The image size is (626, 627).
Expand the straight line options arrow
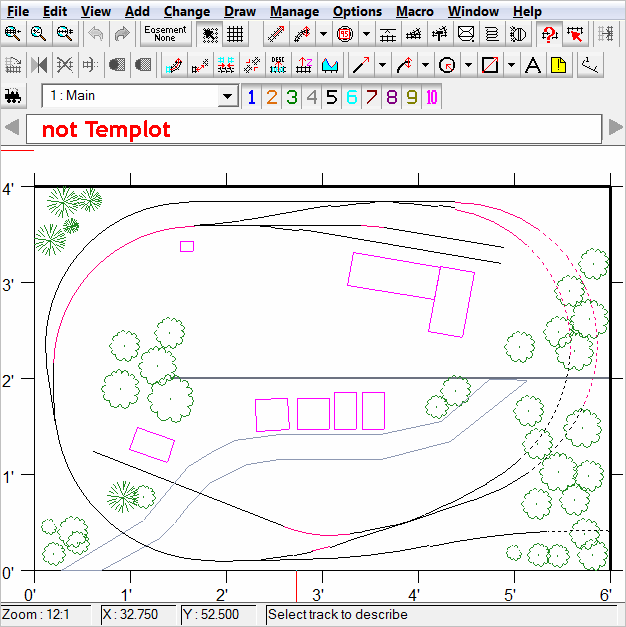point(382,65)
